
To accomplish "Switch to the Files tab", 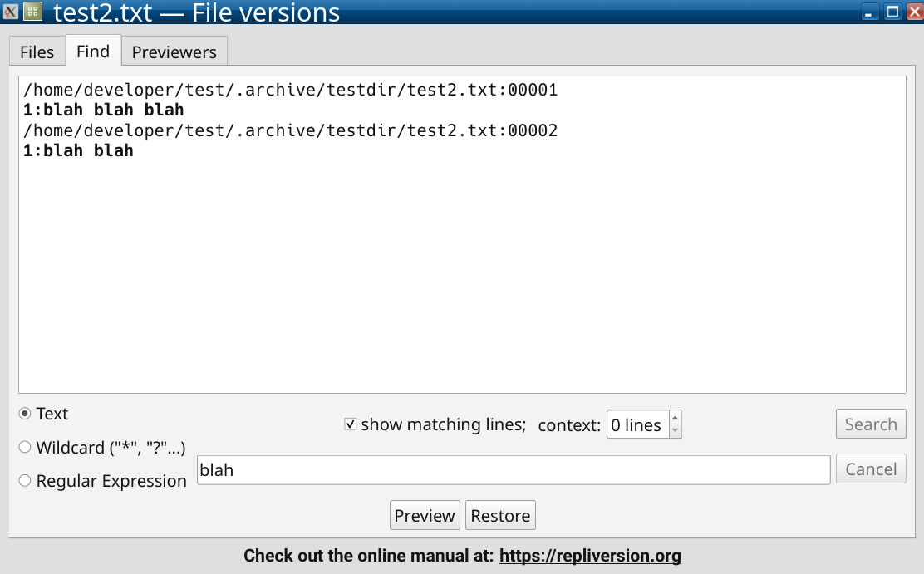I will point(37,52).
